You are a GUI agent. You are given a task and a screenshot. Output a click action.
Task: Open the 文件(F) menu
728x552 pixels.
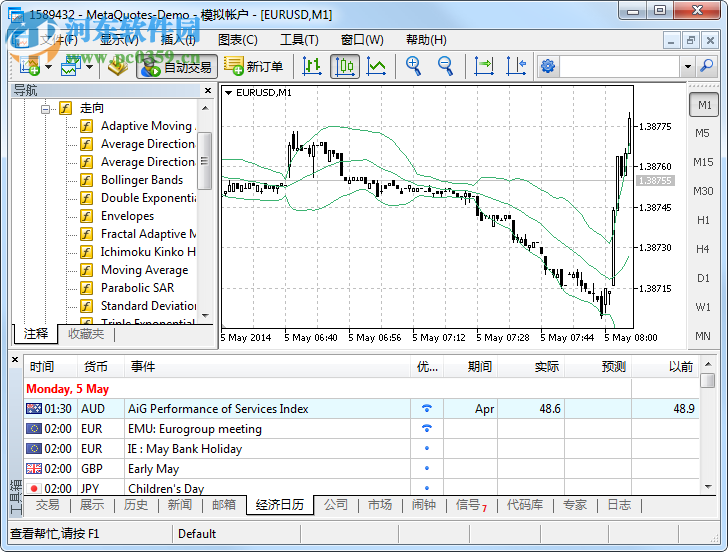click(x=58, y=40)
